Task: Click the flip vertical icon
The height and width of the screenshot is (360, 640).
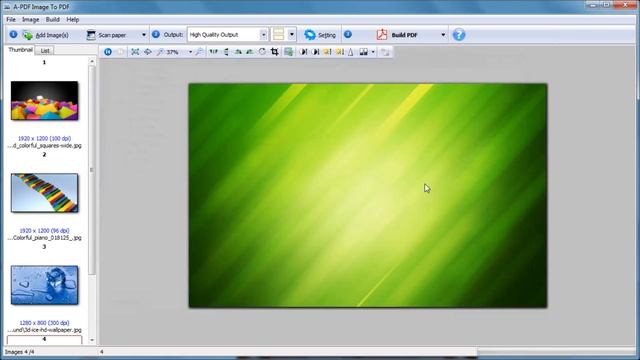Action: coord(226,52)
